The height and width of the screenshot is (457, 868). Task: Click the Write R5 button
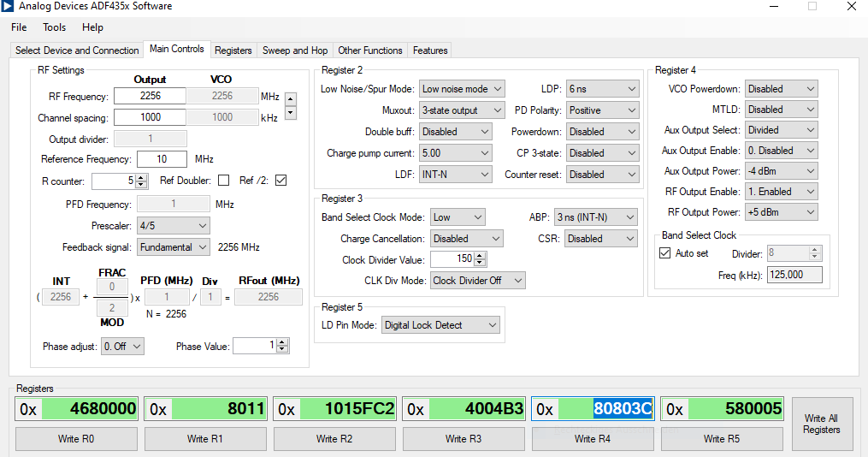click(x=722, y=439)
